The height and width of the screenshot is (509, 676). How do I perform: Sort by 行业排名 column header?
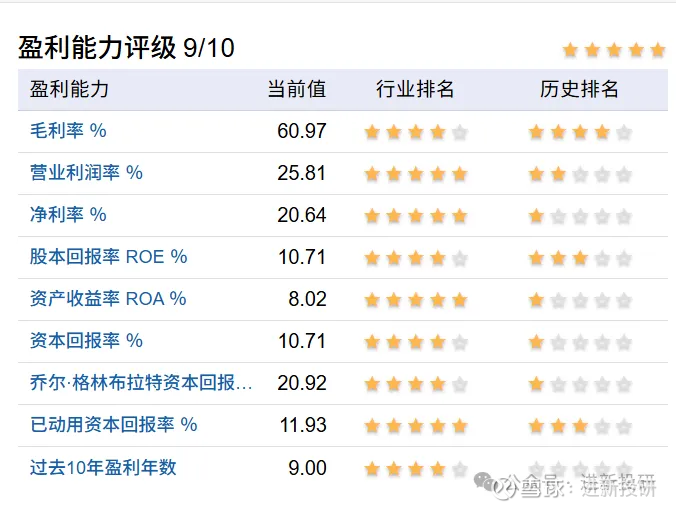tap(415, 89)
